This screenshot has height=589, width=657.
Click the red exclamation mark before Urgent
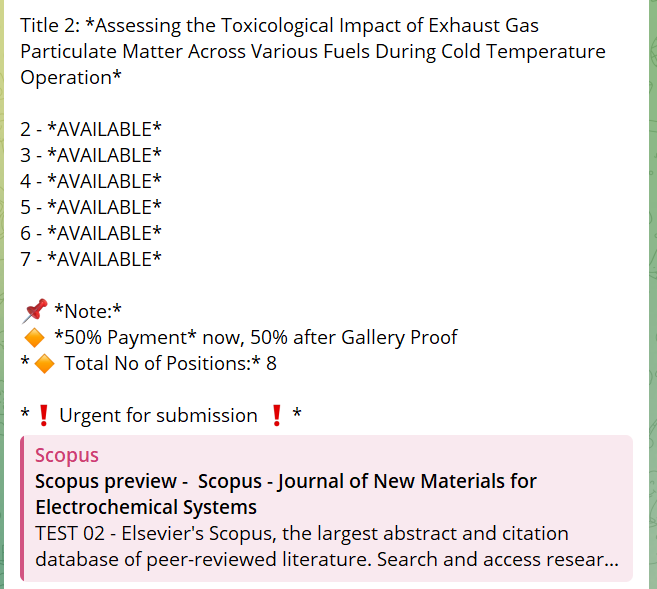click(x=44, y=416)
